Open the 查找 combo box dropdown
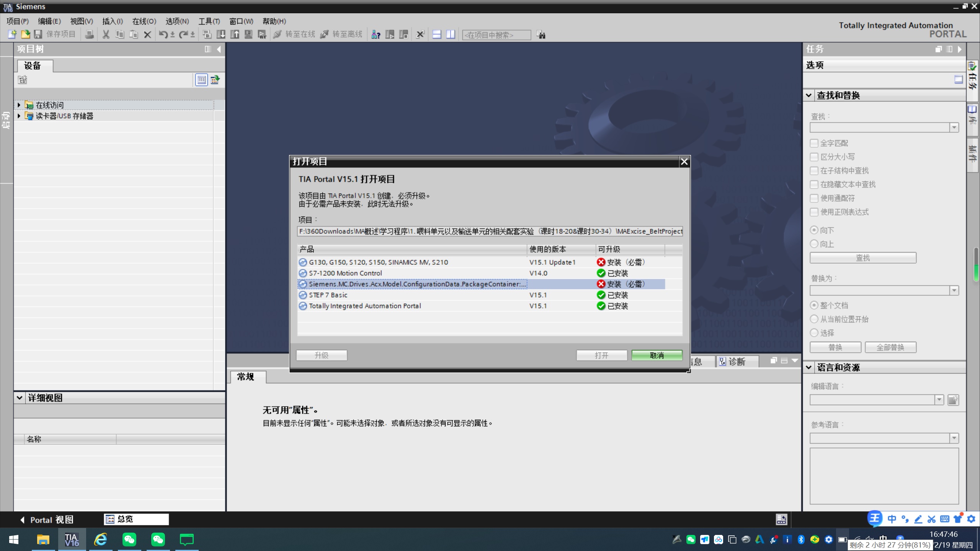This screenshot has width=980, height=551. tap(954, 127)
